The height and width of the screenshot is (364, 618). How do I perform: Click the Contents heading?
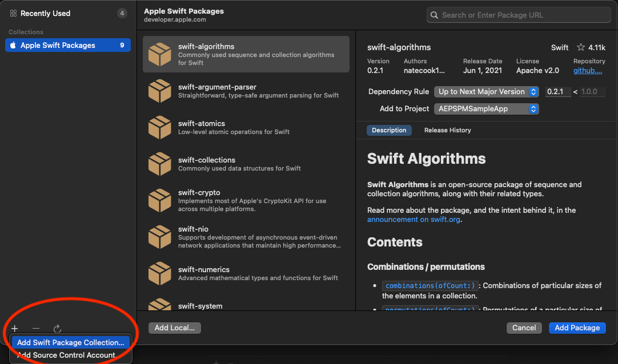pos(395,242)
